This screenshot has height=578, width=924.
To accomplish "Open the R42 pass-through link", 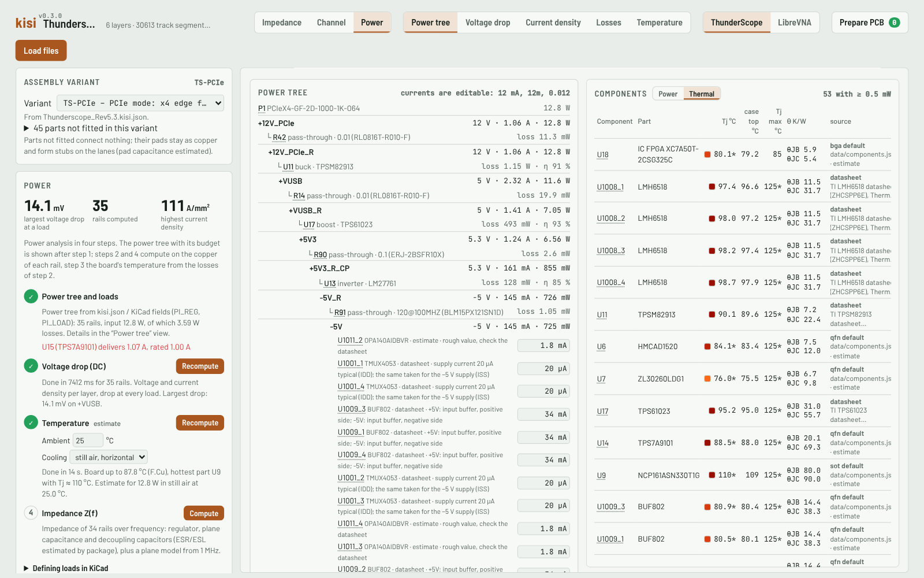I will [280, 137].
